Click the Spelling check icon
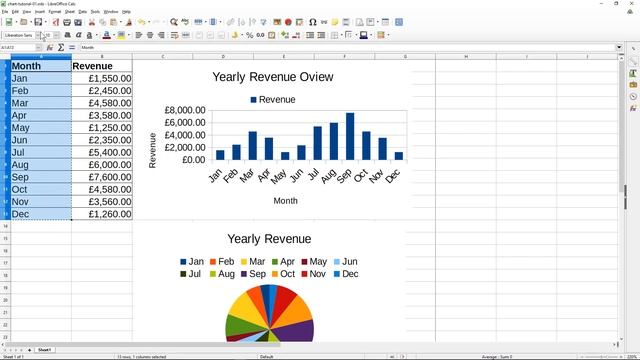 coord(185,22)
